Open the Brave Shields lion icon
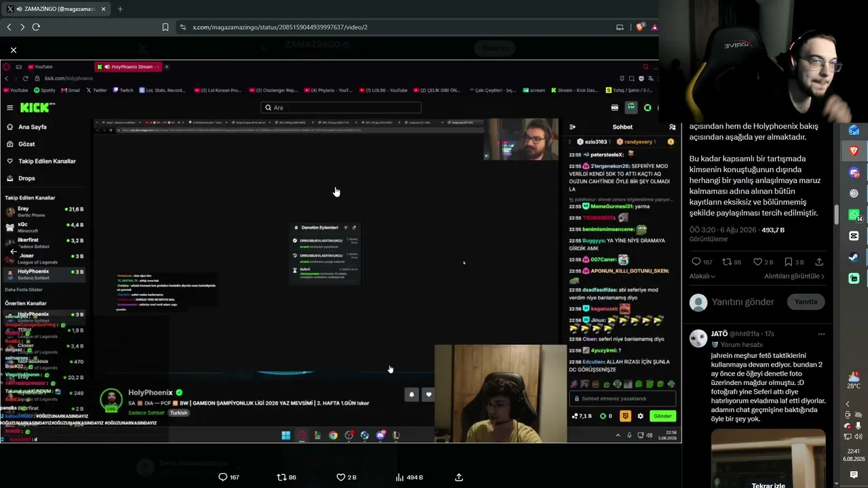 point(640,27)
